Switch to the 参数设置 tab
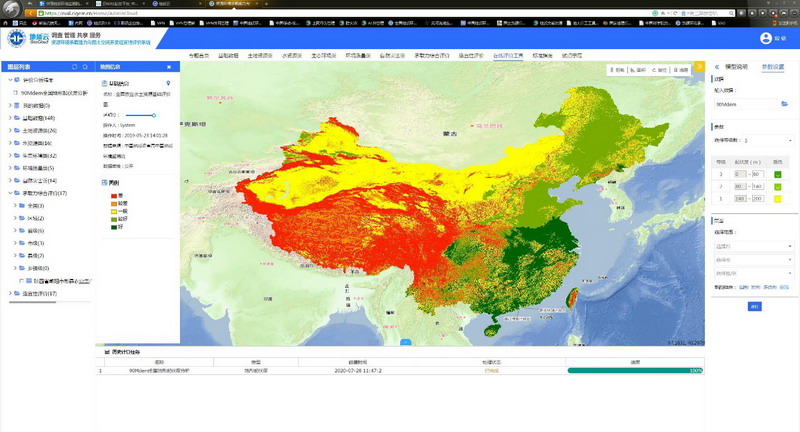The image size is (800, 432). click(x=773, y=66)
